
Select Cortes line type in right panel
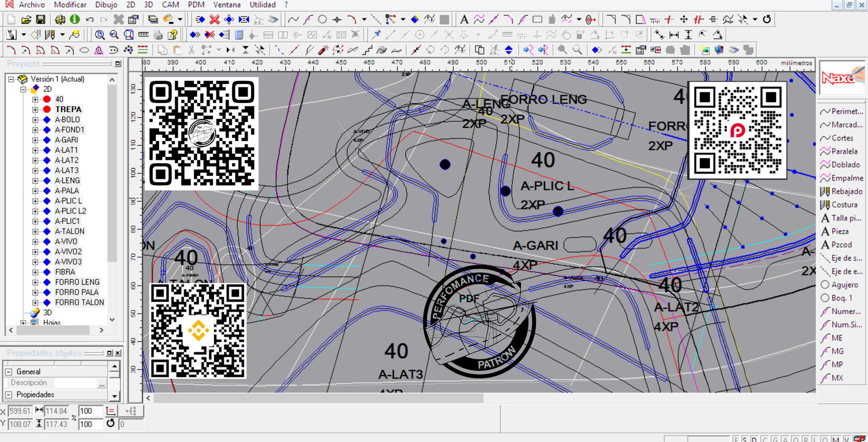(837, 138)
